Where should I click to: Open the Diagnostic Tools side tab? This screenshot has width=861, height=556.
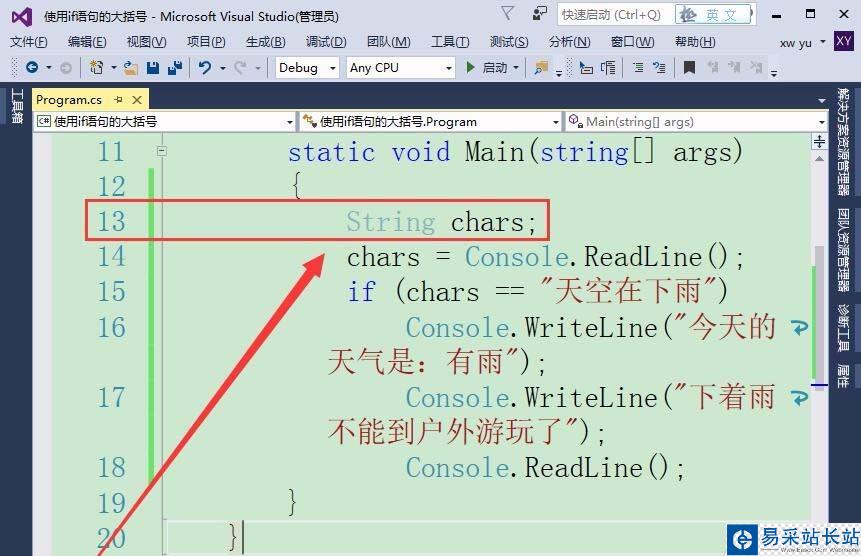(x=843, y=327)
